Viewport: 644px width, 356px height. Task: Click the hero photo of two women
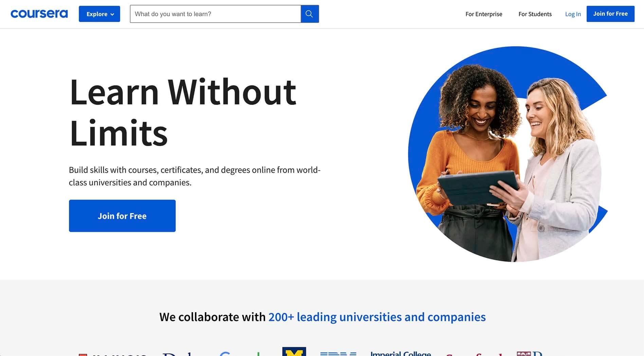[508, 154]
